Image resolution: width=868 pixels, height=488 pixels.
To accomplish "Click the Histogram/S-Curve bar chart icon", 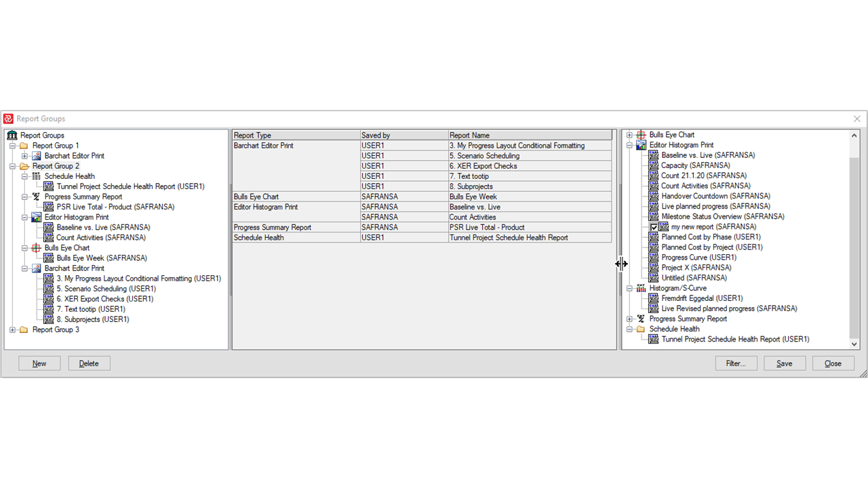I will [x=642, y=288].
